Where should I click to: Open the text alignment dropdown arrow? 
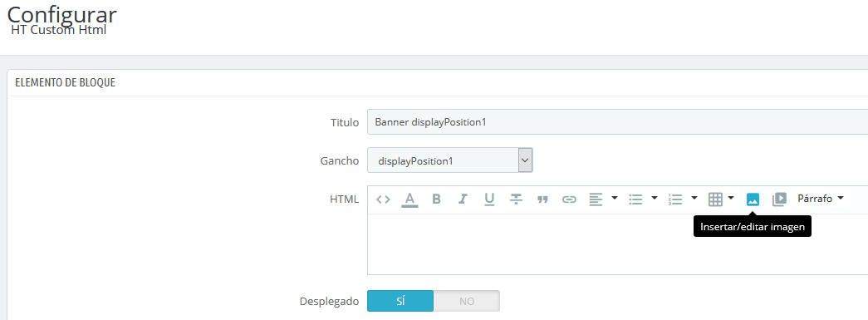[615, 198]
